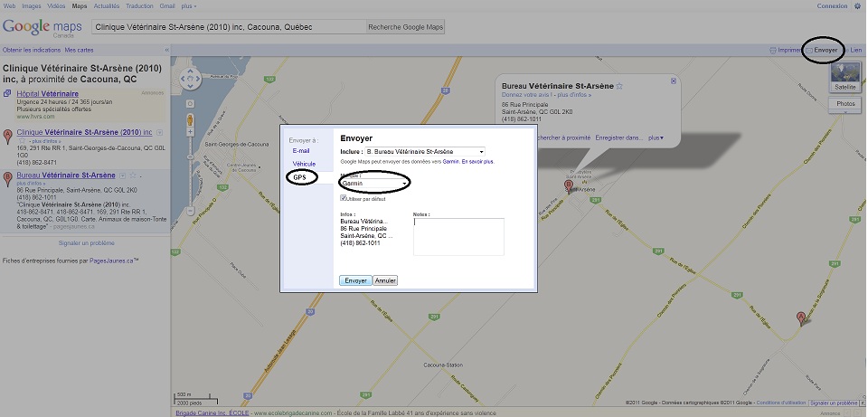Toggle the Utiliser par défaut checkbox

344,198
